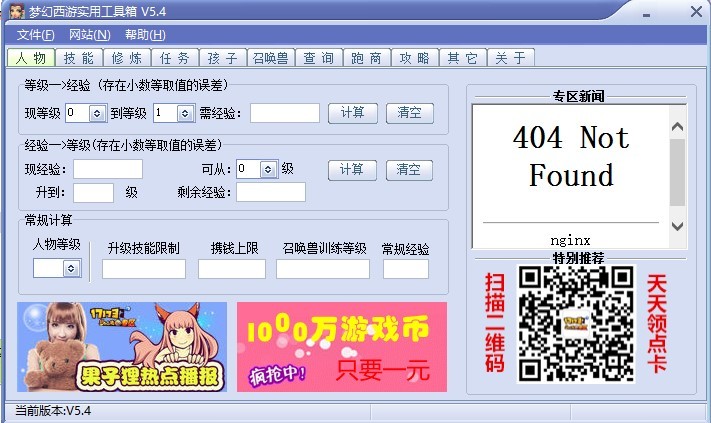Open the 人物等级 dropdown
Viewport: 711px width, 423px height.
click(70, 269)
